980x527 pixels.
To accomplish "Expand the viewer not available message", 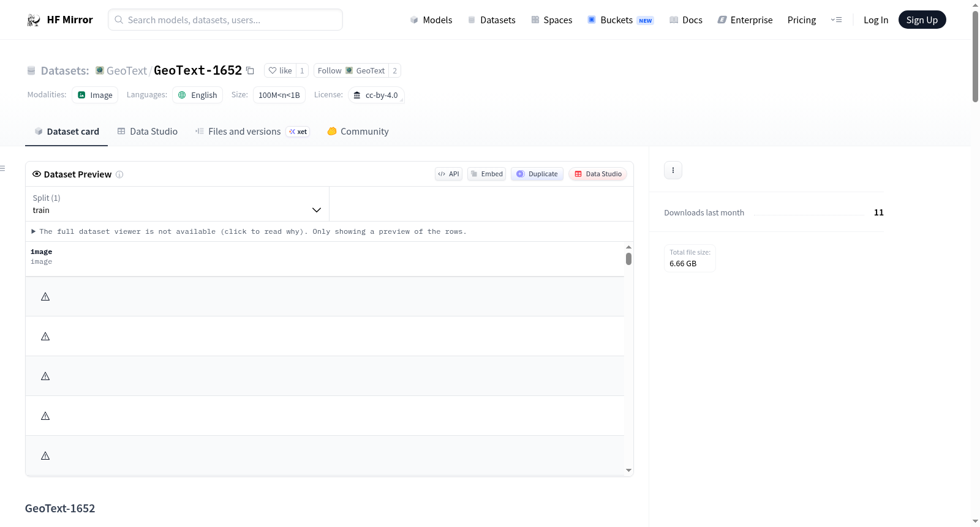I will (249, 231).
